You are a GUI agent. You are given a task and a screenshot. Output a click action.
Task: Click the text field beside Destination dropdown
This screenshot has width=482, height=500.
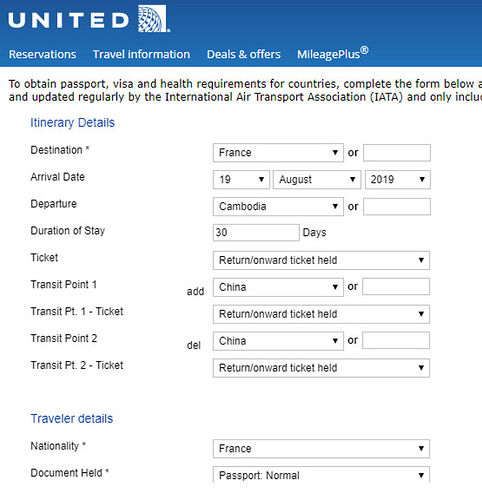[397, 153]
